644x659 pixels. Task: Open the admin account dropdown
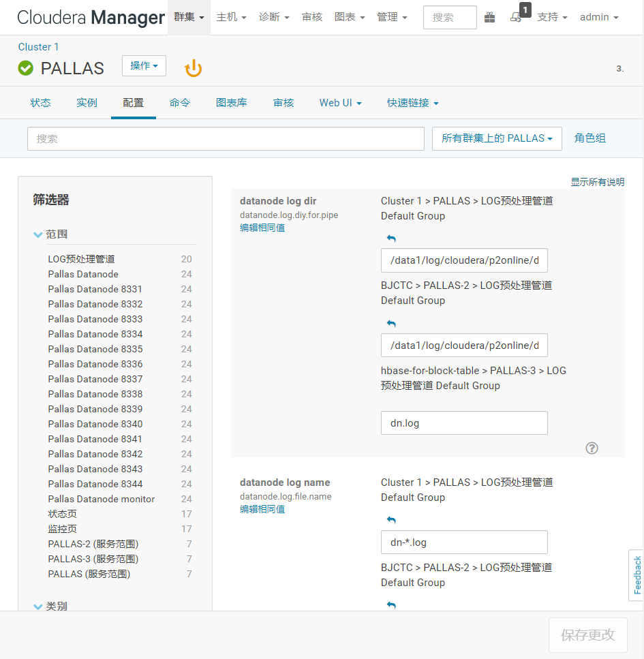[x=599, y=17]
